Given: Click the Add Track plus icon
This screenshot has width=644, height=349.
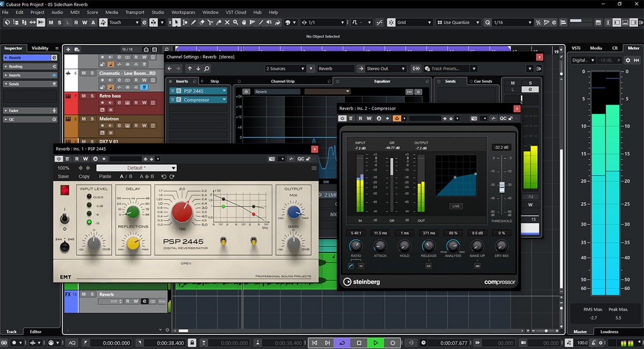Looking at the screenshot, I should coord(69,49).
